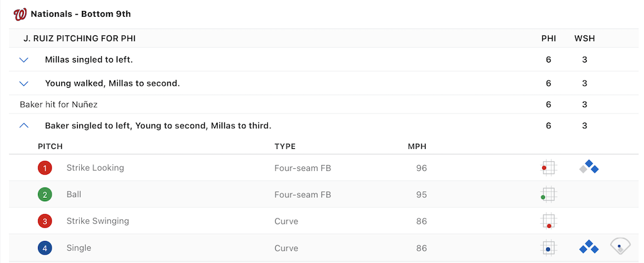Click the 'Nationals - Bottom 9th' heading

click(80, 14)
